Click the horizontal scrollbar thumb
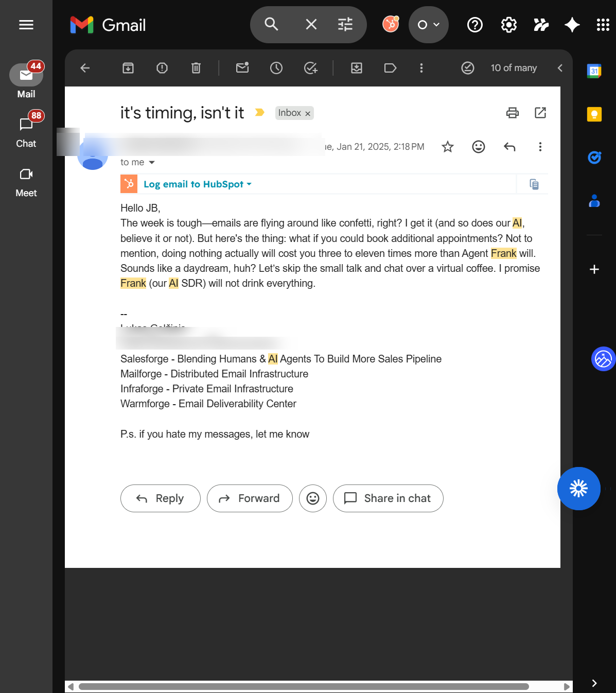 tap(304, 686)
